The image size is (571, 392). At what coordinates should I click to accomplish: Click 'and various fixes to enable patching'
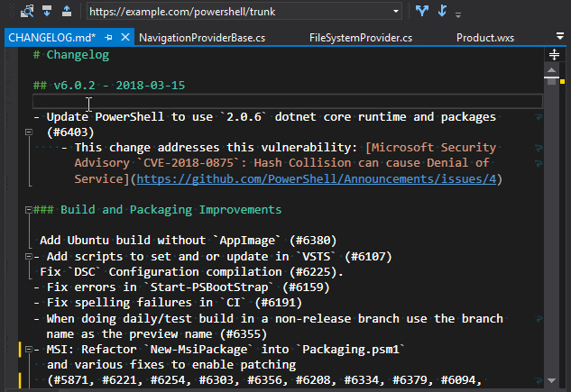coord(171,365)
